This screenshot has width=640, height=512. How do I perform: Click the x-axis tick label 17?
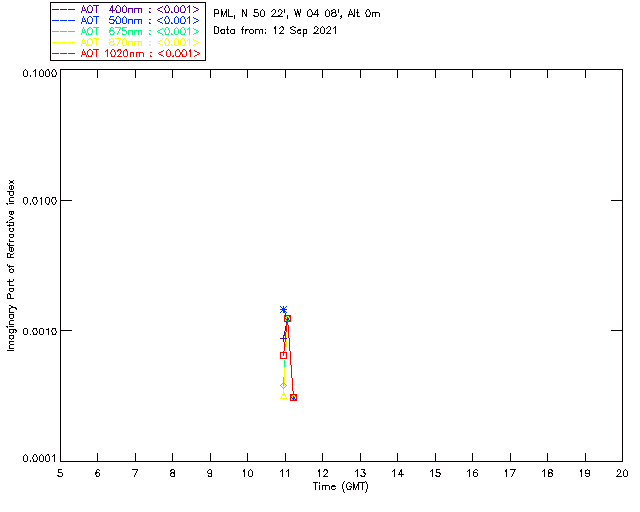pyautogui.click(x=510, y=473)
